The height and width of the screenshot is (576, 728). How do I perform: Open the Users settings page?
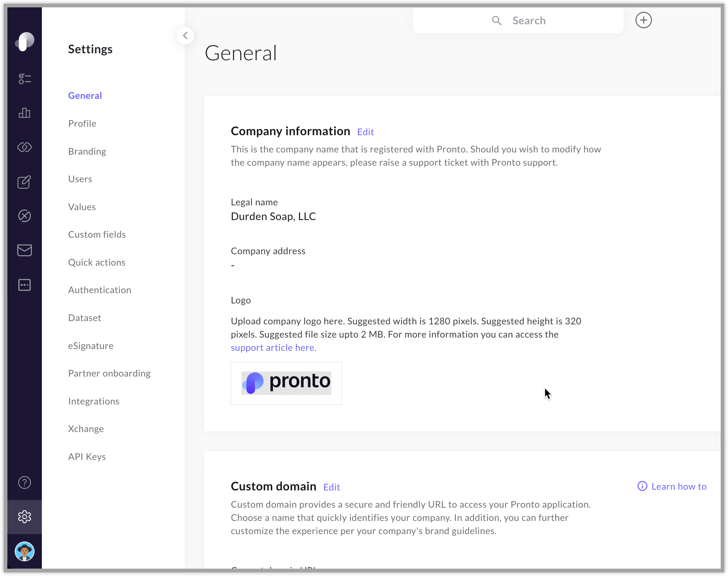(80, 179)
